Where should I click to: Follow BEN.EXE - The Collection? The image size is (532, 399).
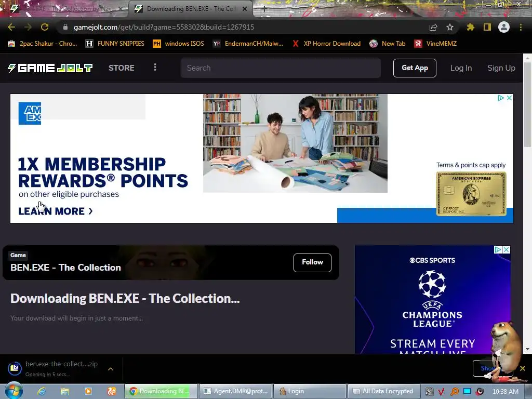point(312,262)
